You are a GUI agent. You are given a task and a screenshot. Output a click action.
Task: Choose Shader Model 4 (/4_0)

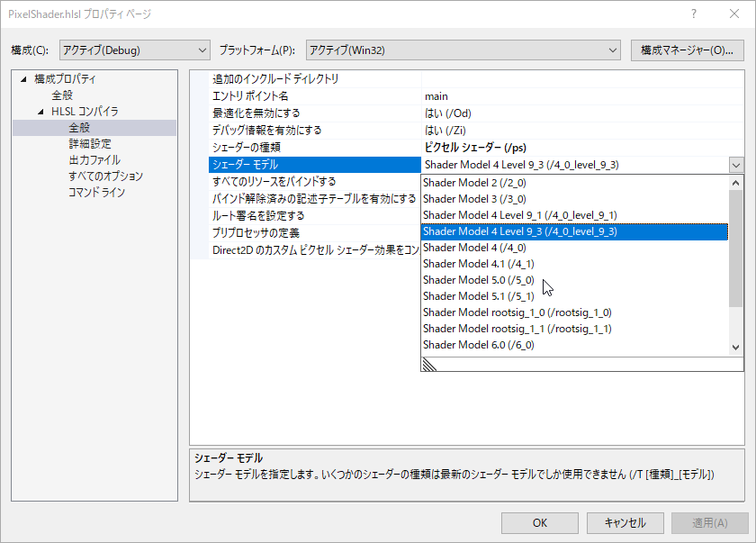[x=574, y=248]
